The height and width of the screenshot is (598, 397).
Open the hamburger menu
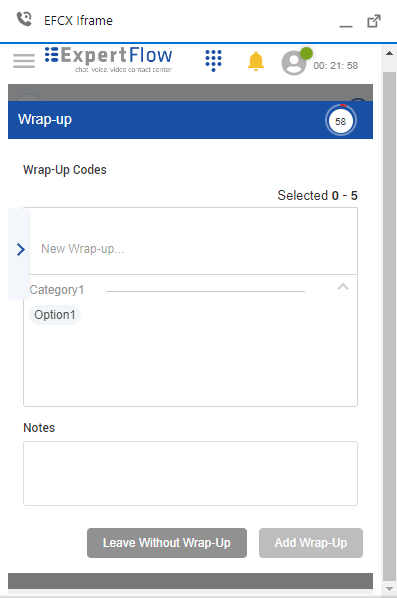24,61
